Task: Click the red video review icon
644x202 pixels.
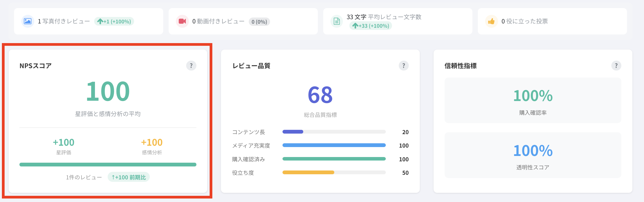Action: (182, 21)
